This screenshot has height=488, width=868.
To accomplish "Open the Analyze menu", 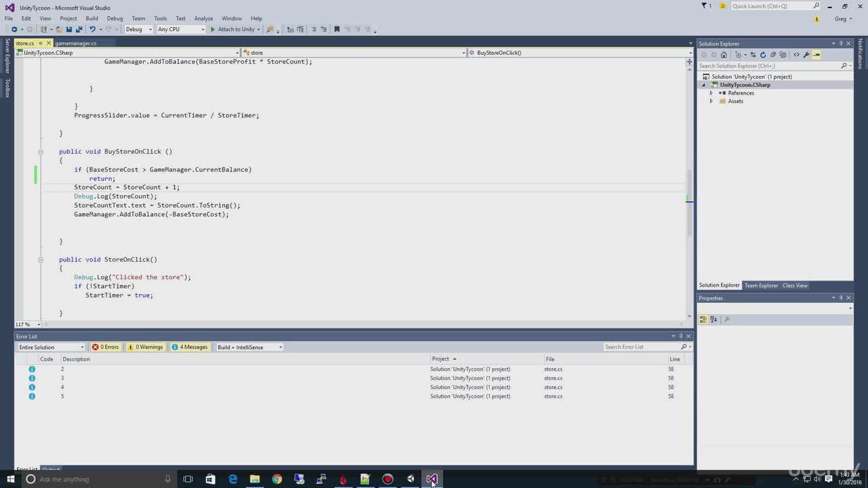I will pos(203,18).
